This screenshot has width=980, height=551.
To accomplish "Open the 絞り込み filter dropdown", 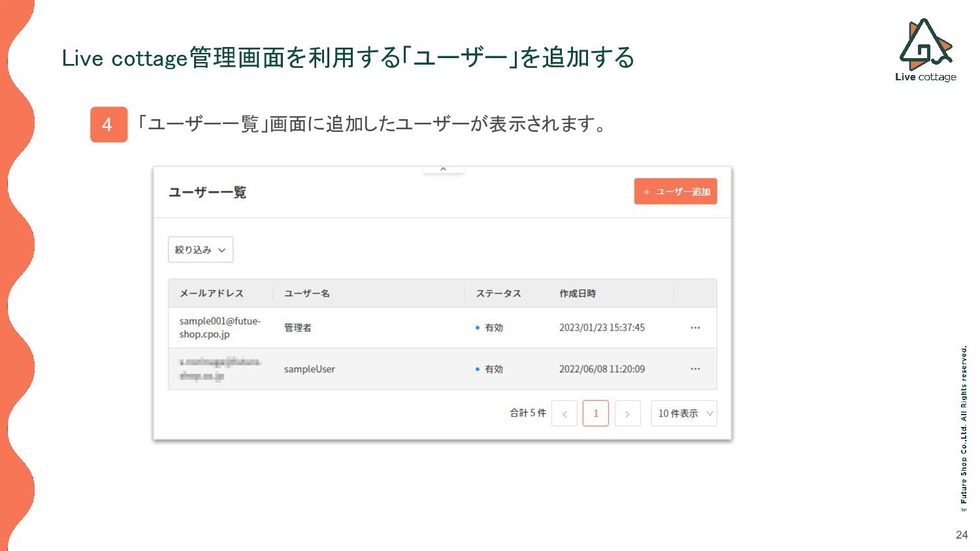I will pos(200,249).
